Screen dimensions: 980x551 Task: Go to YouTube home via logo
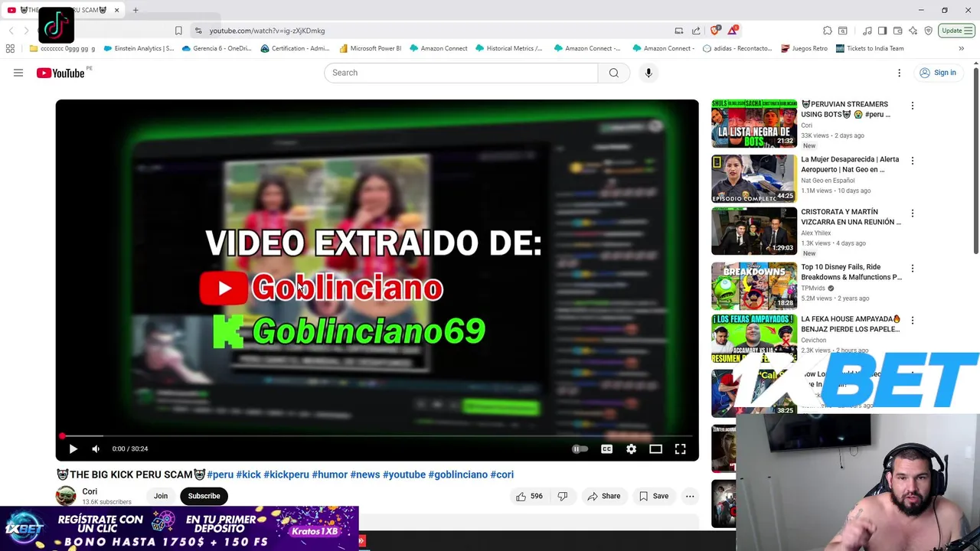point(60,73)
